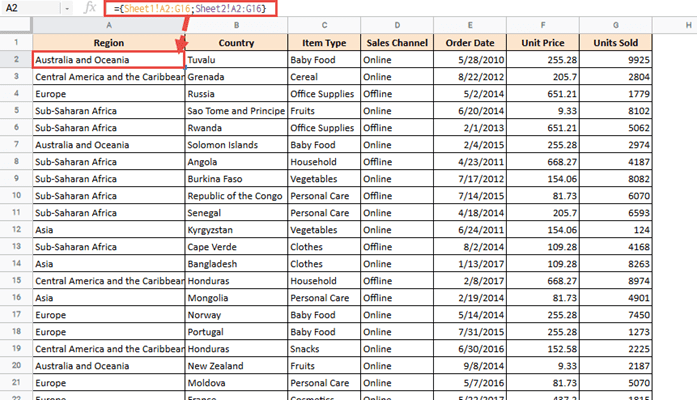Click the order date 8/22/2012 cell

click(x=470, y=77)
